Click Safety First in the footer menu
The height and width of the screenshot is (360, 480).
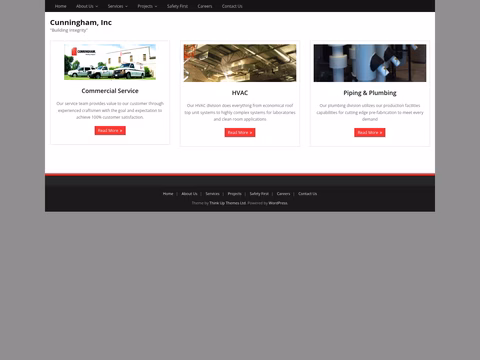click(259, 194)
